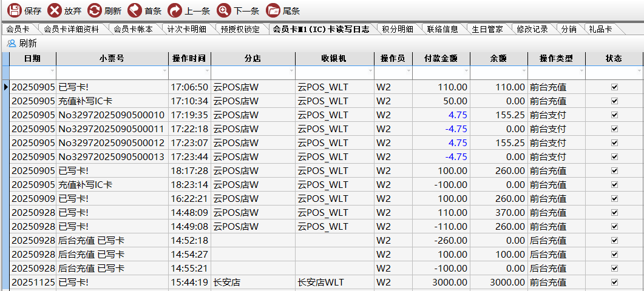Toggle status checkbox for 18:17:28 row
The image size is (644, 291).
coord(614,171)
